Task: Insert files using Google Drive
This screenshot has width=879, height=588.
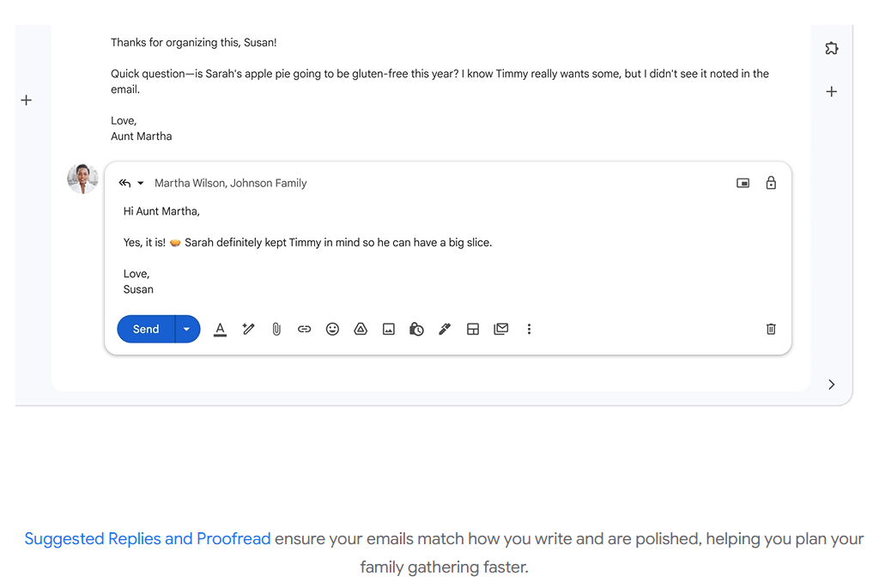Action: pos(361,329)
